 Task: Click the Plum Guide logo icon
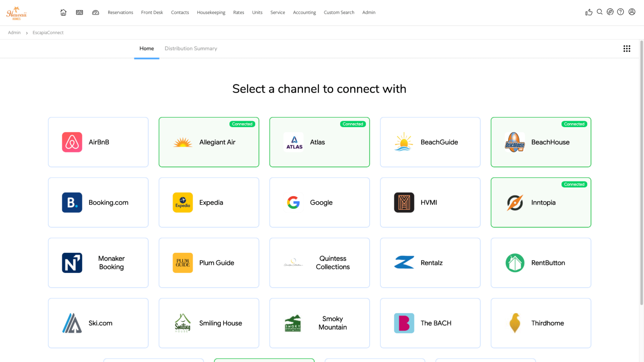tap(183, 263)
